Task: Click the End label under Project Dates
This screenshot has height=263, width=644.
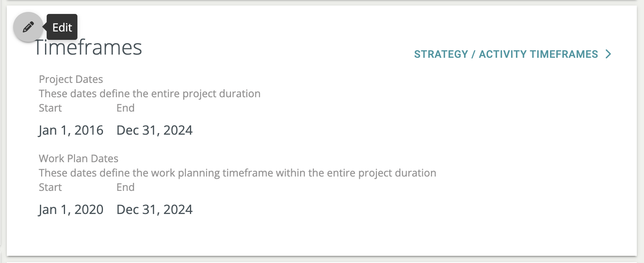Action: coord(125,108)
